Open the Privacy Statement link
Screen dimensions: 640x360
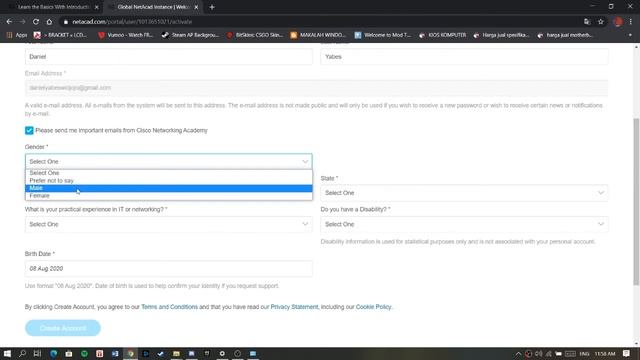294,307
